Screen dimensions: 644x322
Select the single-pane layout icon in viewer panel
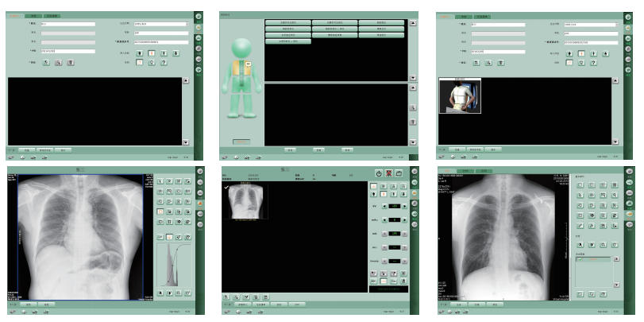(580, 185)
